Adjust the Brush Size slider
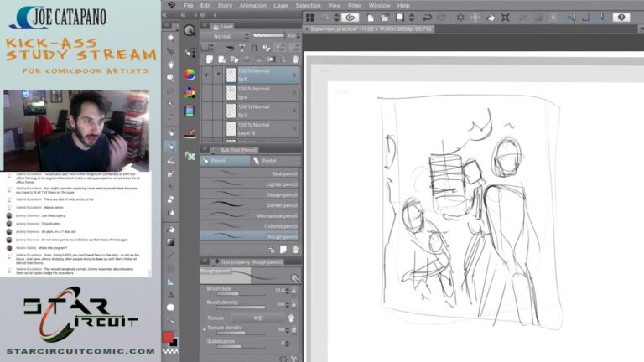 (x=241, y=293)
